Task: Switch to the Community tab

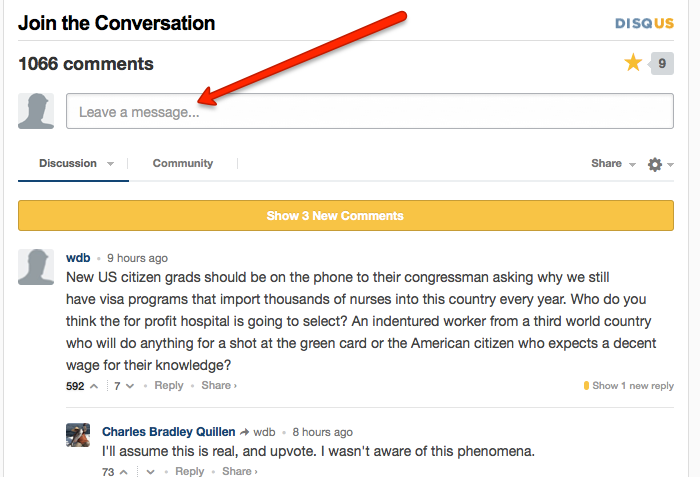Action: point(183,163)
